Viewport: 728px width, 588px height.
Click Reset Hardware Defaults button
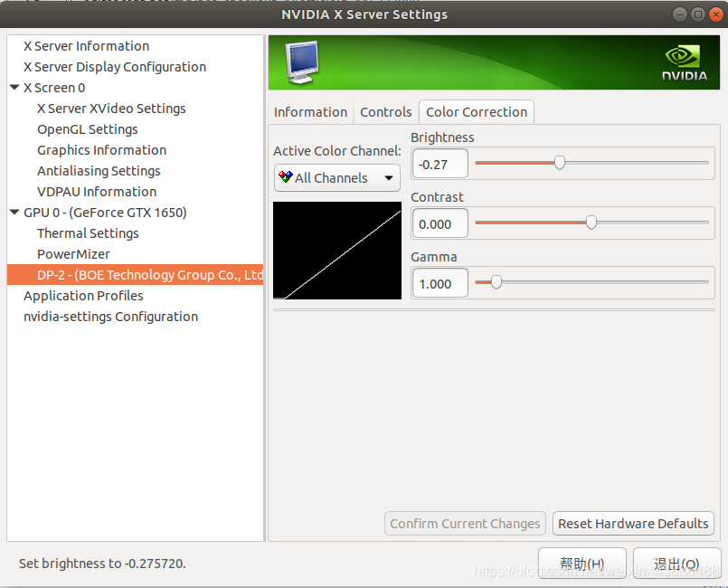pos(633,524)
